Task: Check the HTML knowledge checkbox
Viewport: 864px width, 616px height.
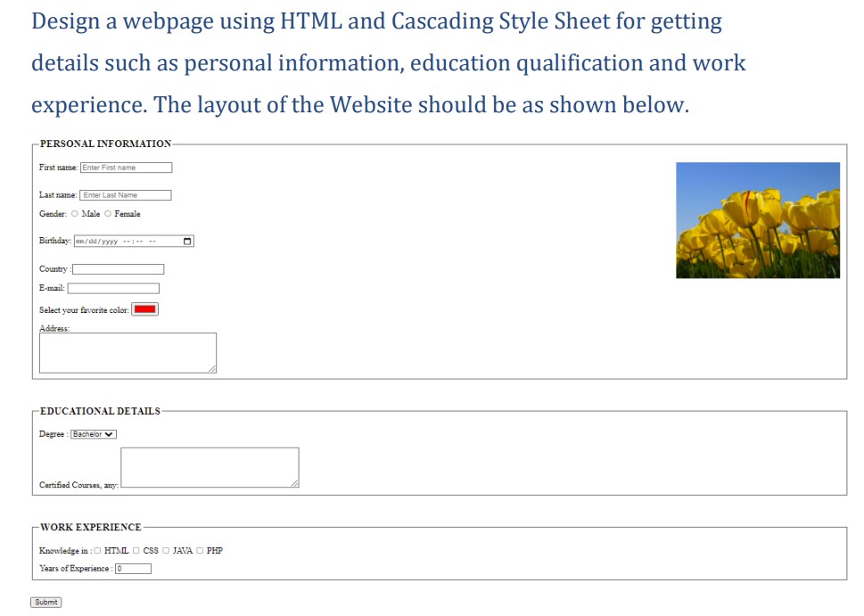Action: [x=98, y=550]
